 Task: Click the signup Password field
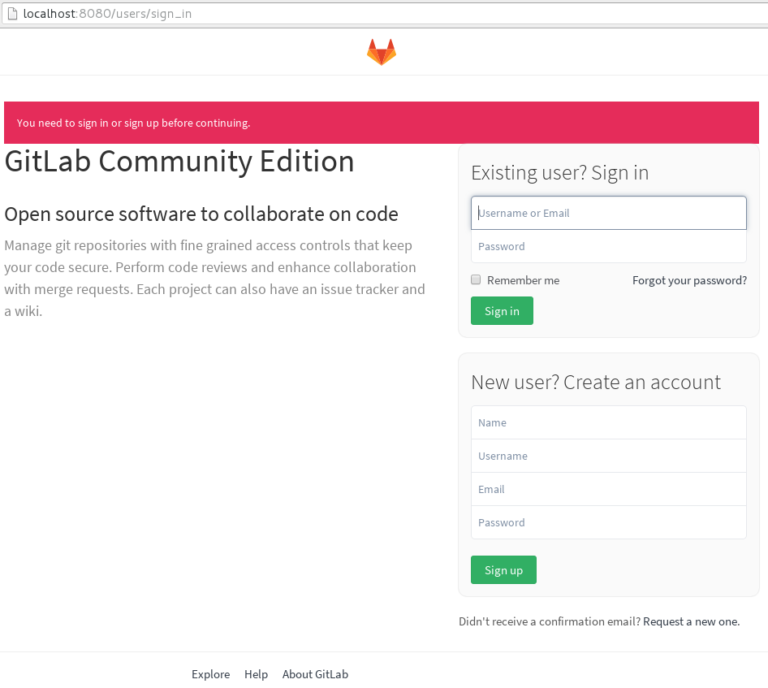click(608, 522)
